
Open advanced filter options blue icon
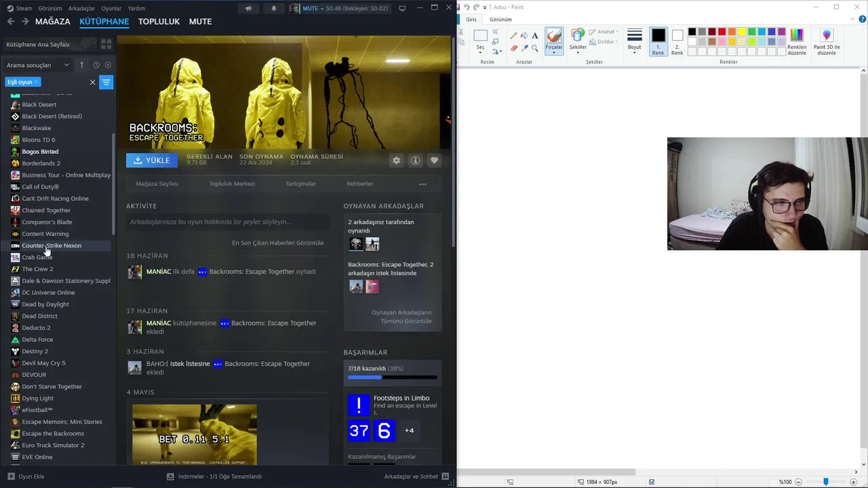[x=106, y=82]
